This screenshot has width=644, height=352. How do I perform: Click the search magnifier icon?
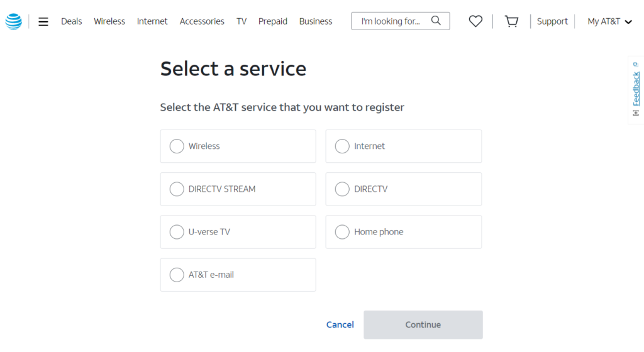tap(436, 21)
